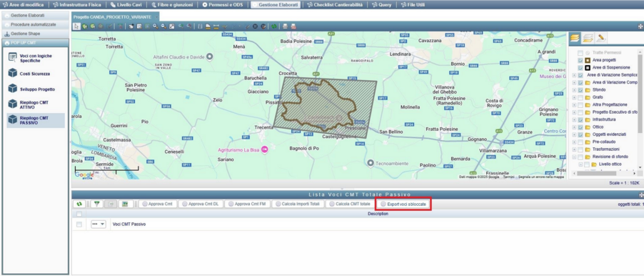
Task: Expand Oggetti evidenziati group
Action: click(x=574, y=134)
